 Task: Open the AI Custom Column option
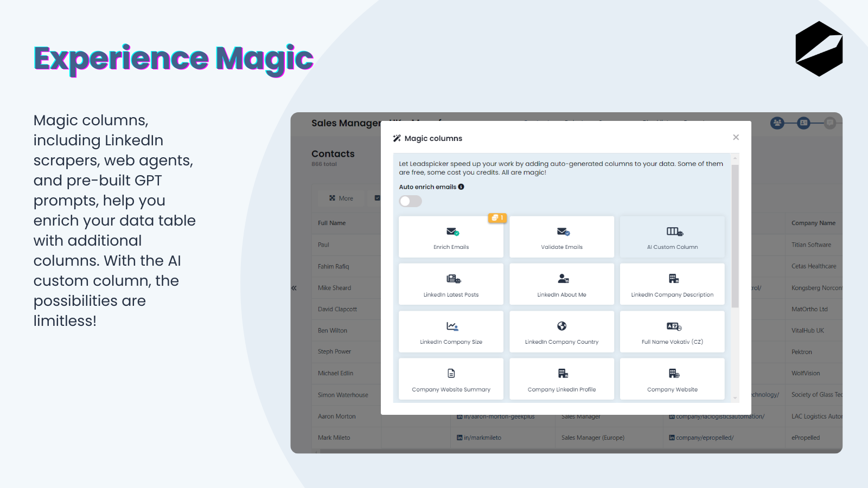click(x=672, y=237)
